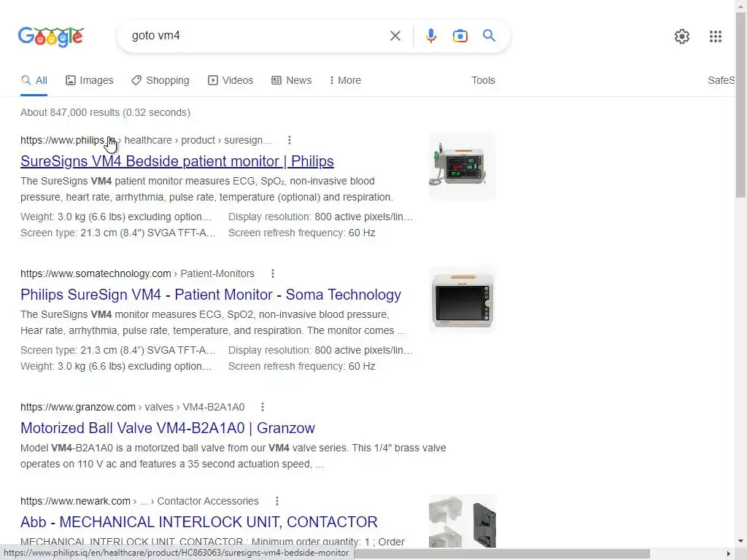
Task: Click the 'About 847,000 results' text
Action: pos(105,112)
